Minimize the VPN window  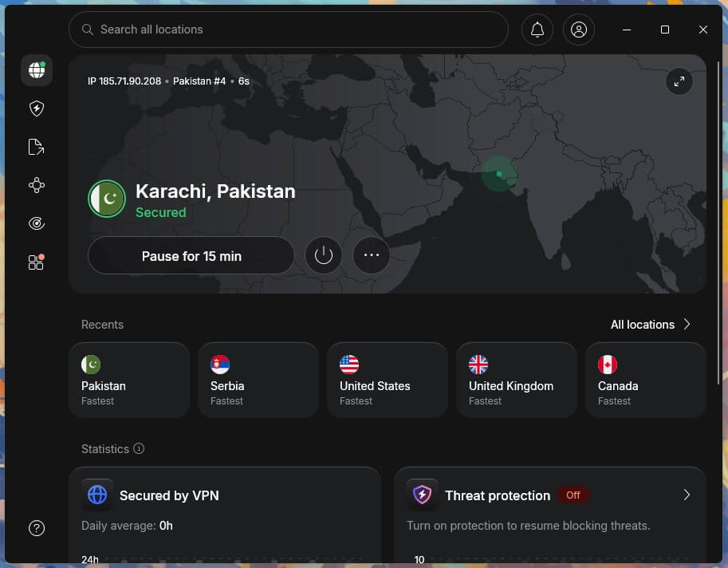(x=626, y=30)
